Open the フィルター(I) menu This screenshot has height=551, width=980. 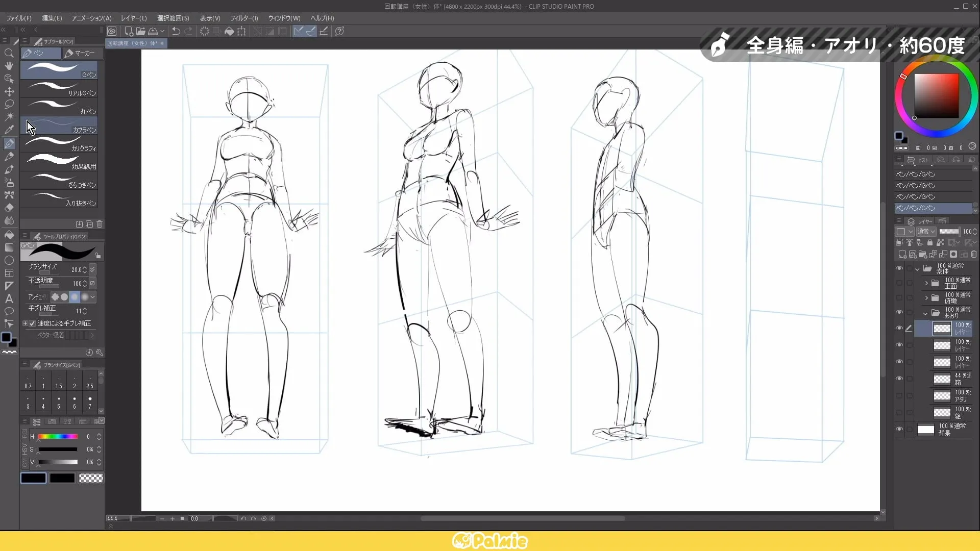coord(244,18)
